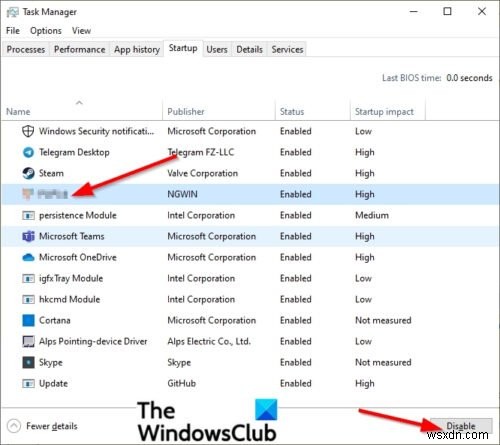The height and width of the screenshot is (445, 500).
Task: Click the Cortana blue square icon
Action: click(28, 320)
